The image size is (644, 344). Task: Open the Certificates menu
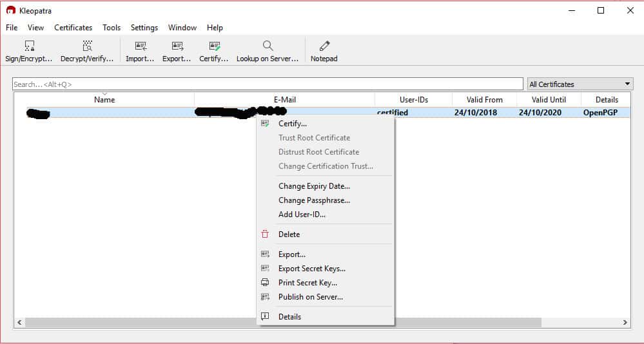[73, 28]
